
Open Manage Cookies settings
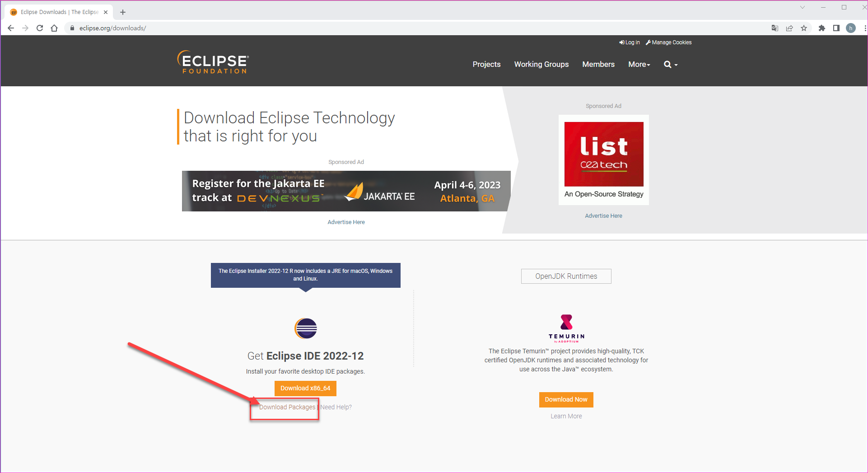click(669, 42)
